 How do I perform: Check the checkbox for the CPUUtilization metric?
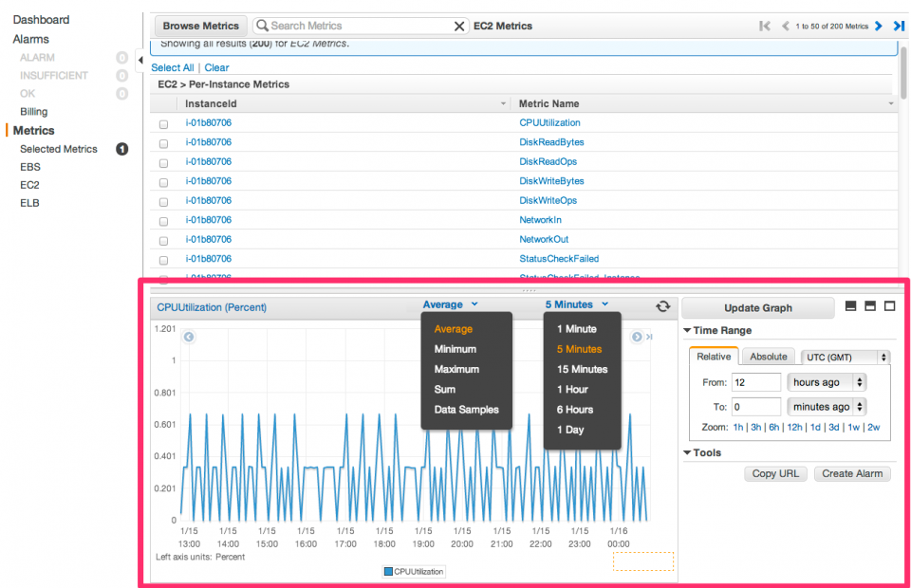163,123
